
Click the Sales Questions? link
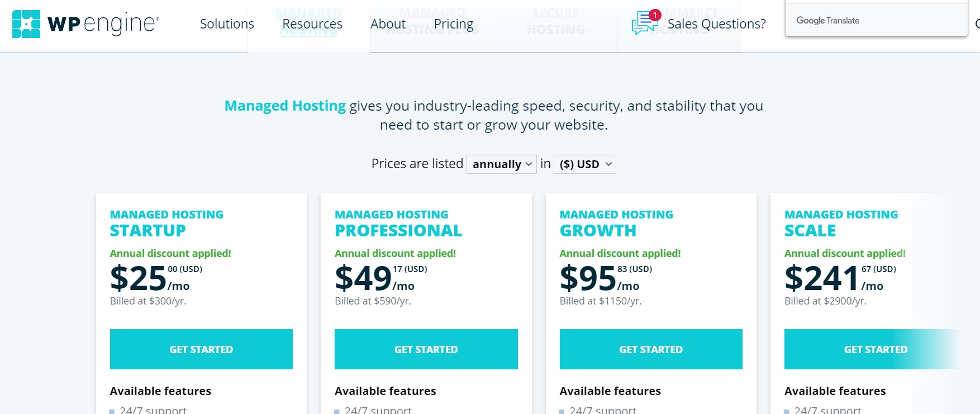(716, 24)
